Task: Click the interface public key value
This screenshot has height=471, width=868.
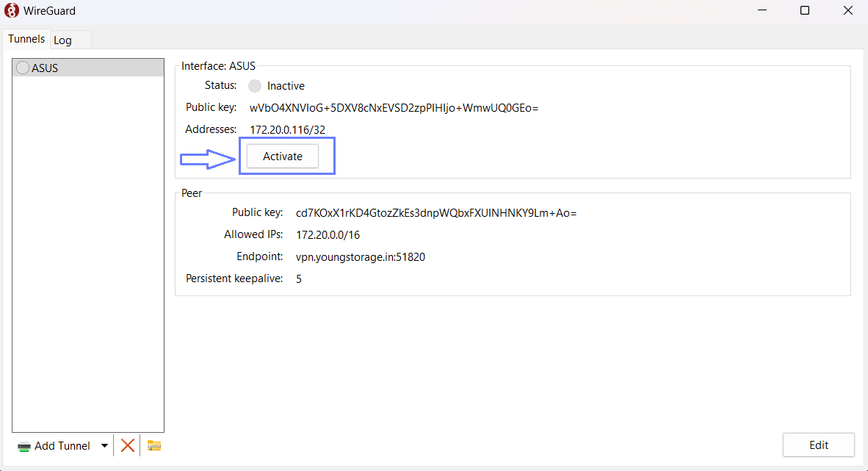Action: [394, 108]
